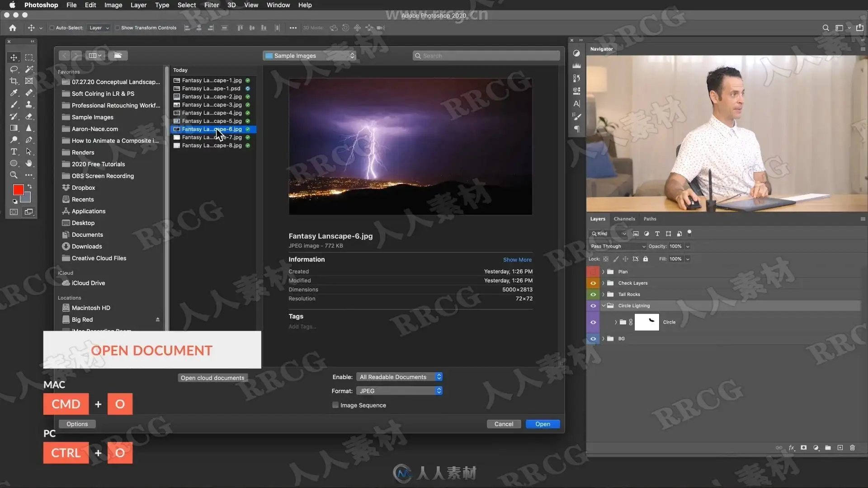Select Fantasy Lanscape-3.jpg in file list
Screen dimensions: 868x488
tap(212, 105)
